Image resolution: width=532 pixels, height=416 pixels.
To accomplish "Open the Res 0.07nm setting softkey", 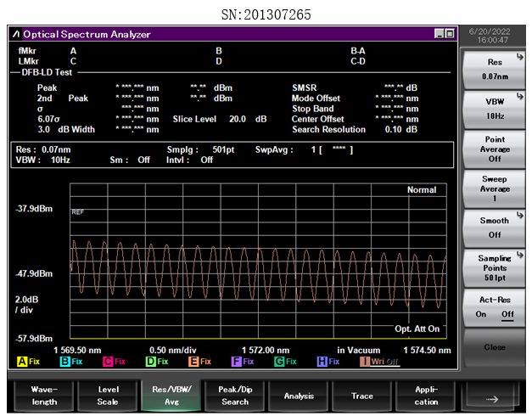I will click(x=495, y=69).
